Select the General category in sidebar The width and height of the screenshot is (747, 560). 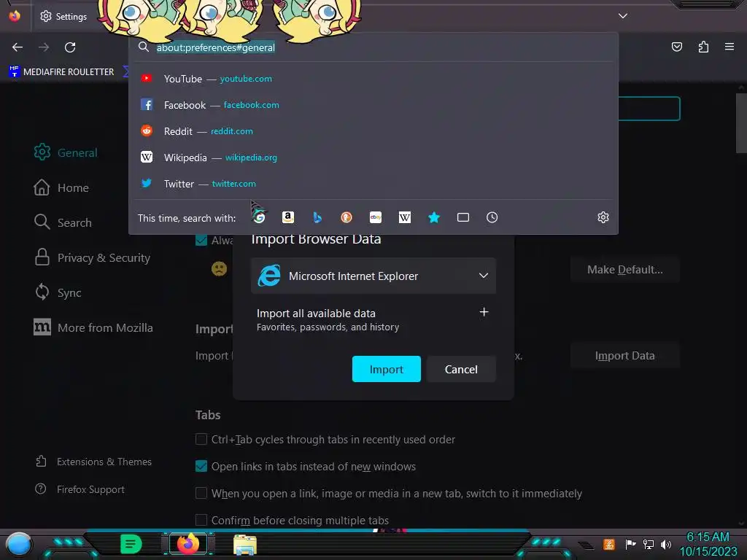(x=66, y=152)
